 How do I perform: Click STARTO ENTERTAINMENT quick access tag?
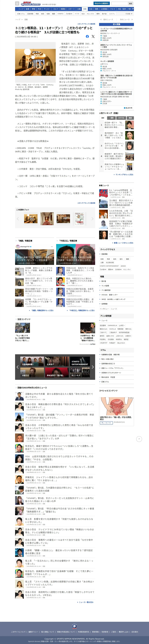[109, 266]
